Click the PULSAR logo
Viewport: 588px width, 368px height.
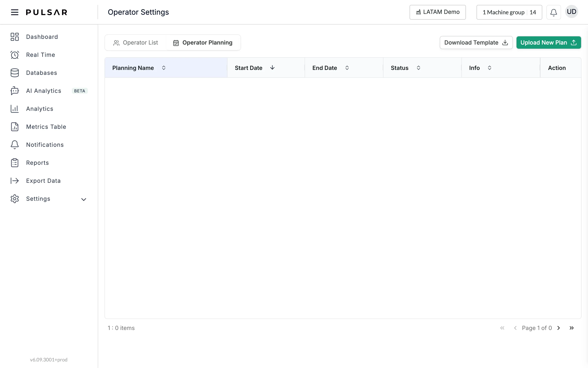[47, 12]
